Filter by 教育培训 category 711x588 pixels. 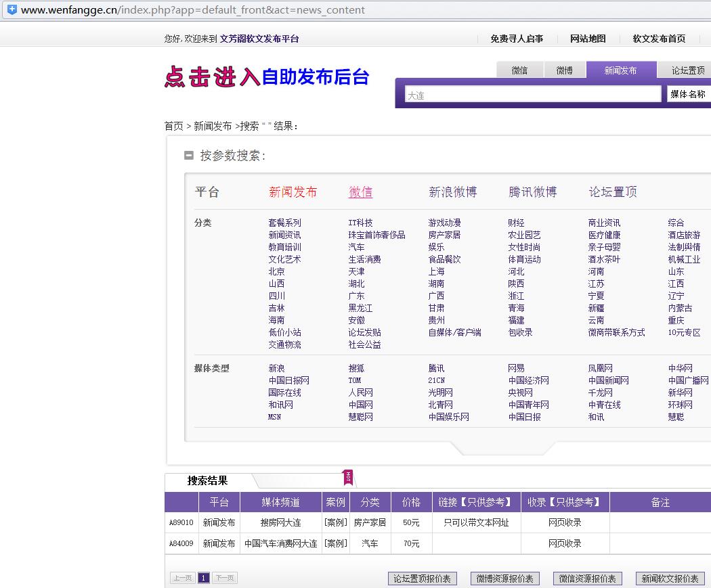tap(285, 248)
